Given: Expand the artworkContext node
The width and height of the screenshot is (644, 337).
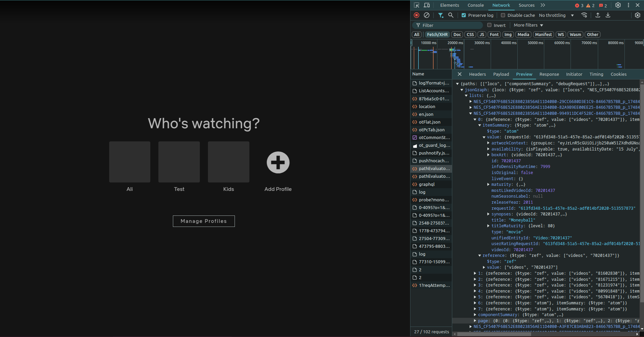Looking at the screenshot, I should coord(488,143).
